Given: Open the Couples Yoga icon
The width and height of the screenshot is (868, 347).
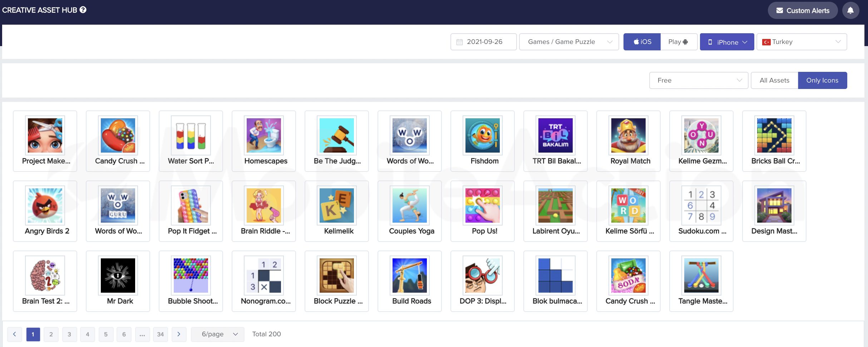Looking at the screenshot, I should [410, 205].
